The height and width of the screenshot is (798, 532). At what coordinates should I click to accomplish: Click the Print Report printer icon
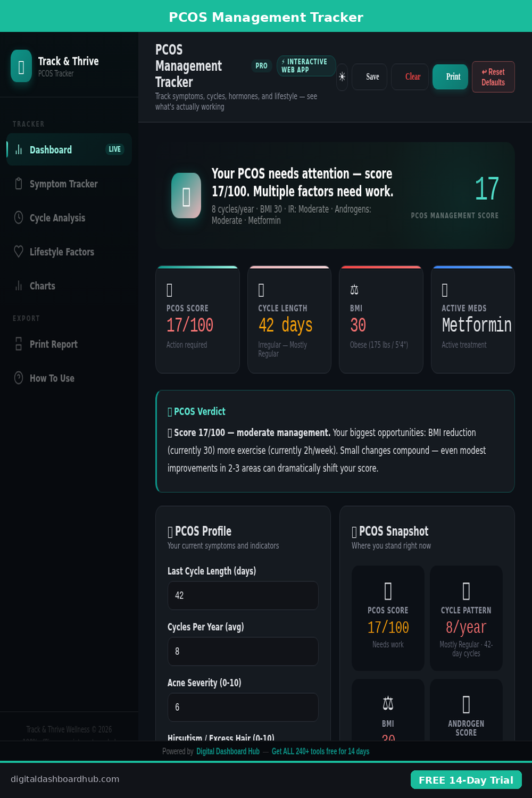click(x=19, y=344)
